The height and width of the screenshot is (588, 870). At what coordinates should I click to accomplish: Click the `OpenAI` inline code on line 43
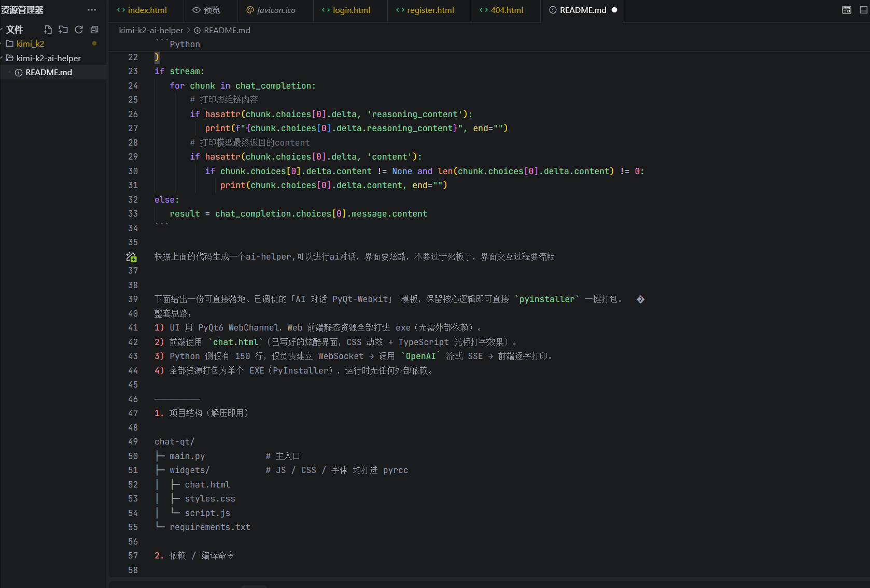coord(420,356)
